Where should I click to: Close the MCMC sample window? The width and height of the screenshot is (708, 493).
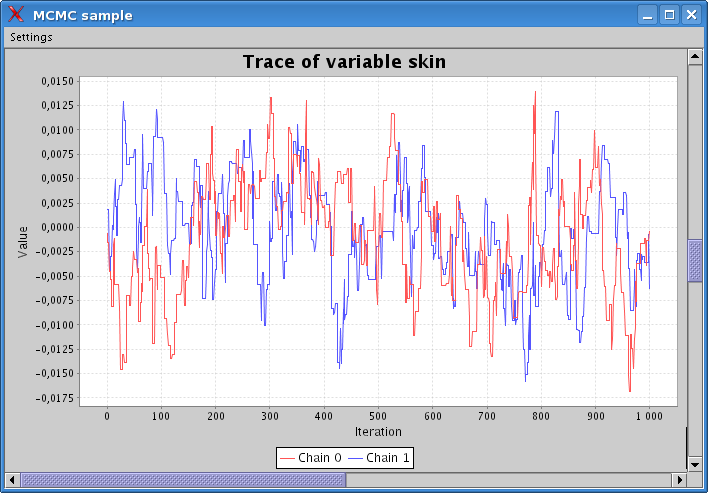pos(692,15)
